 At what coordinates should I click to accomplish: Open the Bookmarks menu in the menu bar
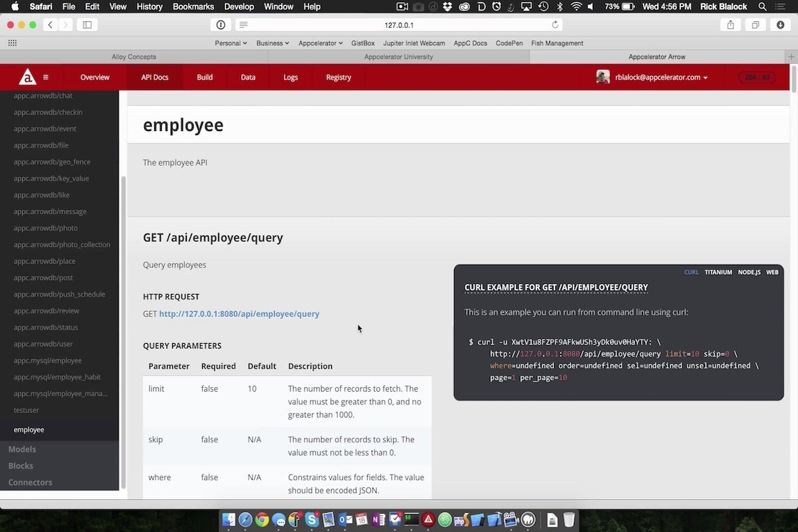pos(194,7)
